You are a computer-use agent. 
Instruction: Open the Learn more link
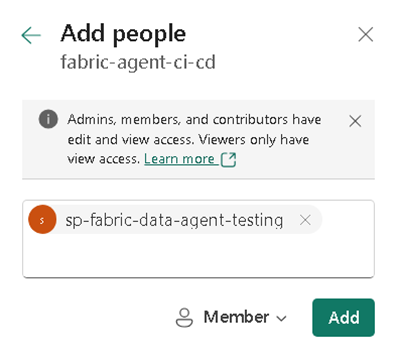[179, 159]
